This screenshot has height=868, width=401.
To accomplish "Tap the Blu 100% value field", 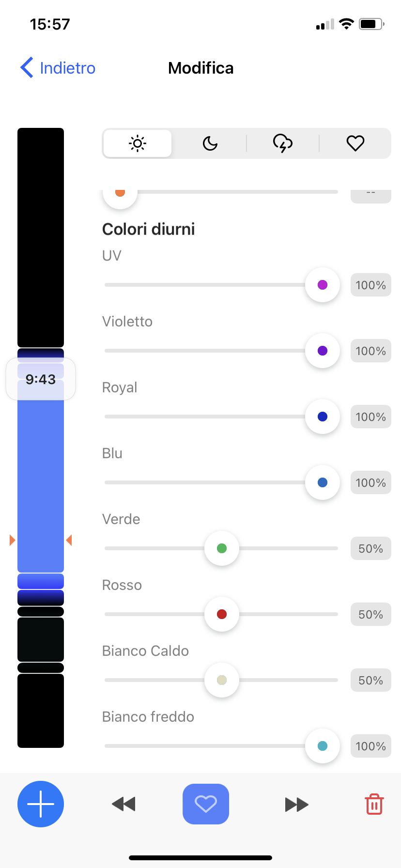I will (371, 482).
